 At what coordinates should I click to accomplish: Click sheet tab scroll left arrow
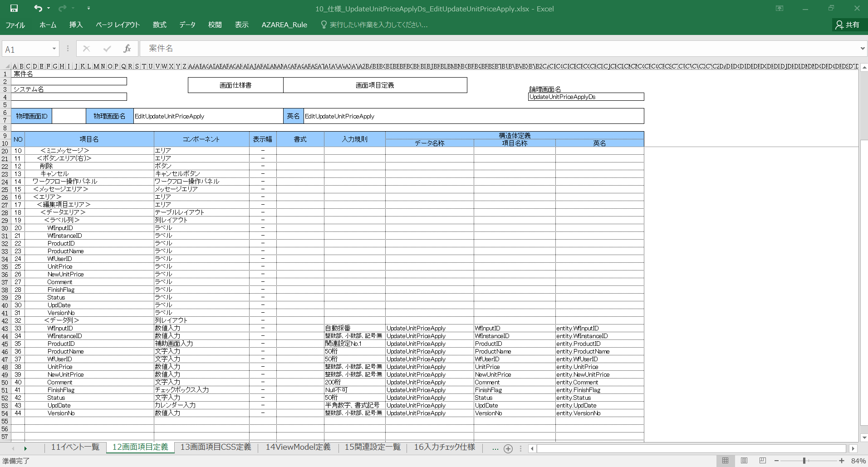tap(13, 448)
